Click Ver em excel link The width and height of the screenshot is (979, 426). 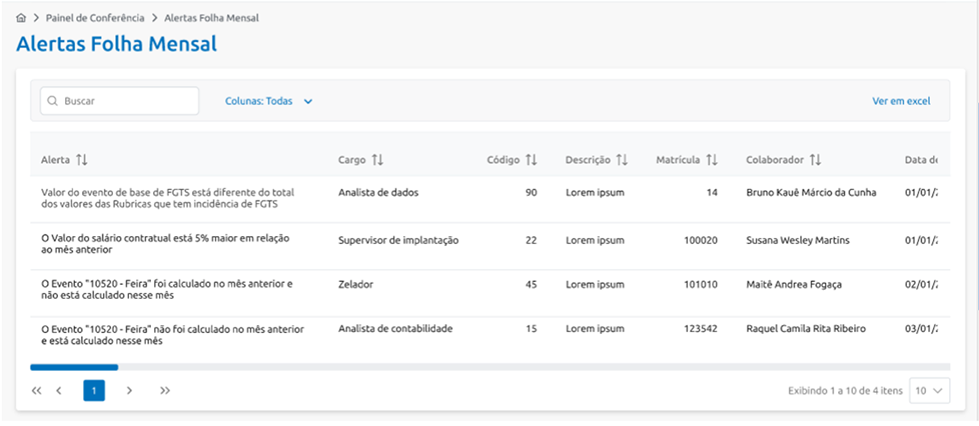point(901,101)
